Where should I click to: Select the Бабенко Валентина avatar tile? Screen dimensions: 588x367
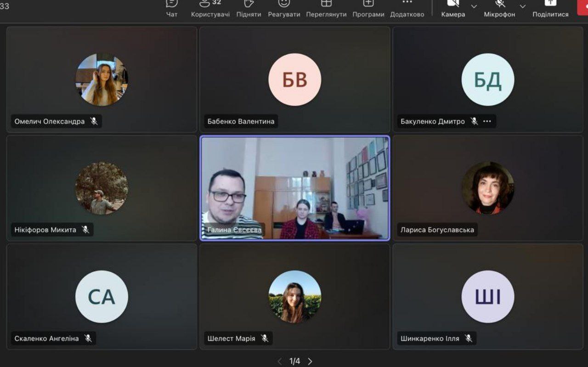point(294,79)
